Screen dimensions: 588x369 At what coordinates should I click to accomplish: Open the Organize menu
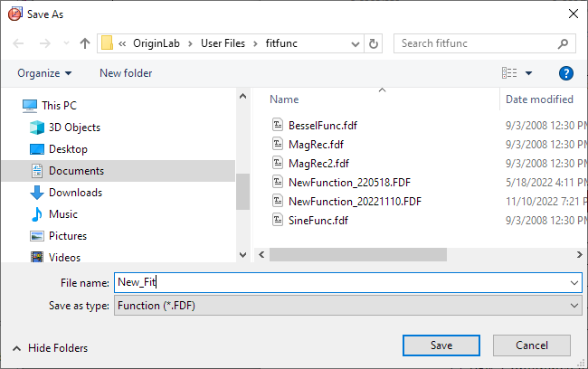point(44,73)
